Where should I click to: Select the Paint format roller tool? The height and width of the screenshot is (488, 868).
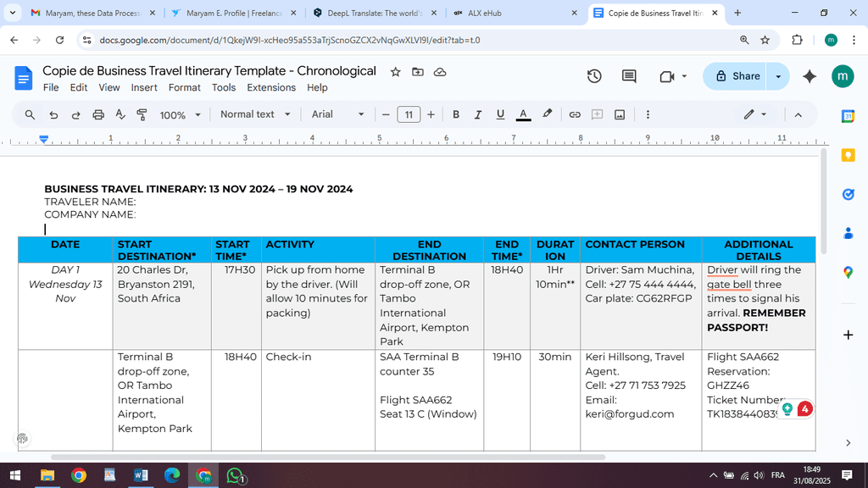pyautogui.click(x=142, y=114)
